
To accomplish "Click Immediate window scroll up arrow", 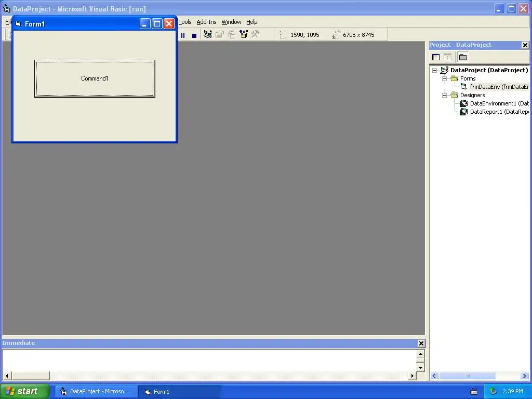I will (x=420, y=354).
